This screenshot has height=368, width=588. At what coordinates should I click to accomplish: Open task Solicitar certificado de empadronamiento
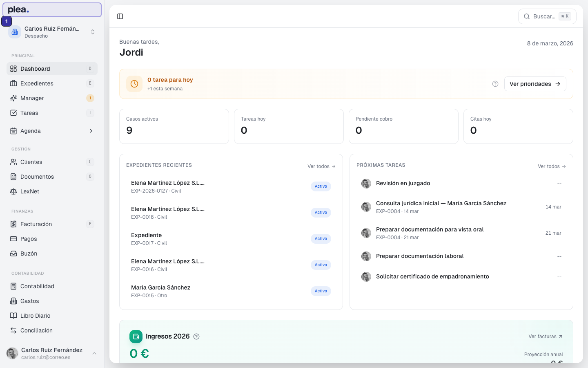(x=461, y=277)
